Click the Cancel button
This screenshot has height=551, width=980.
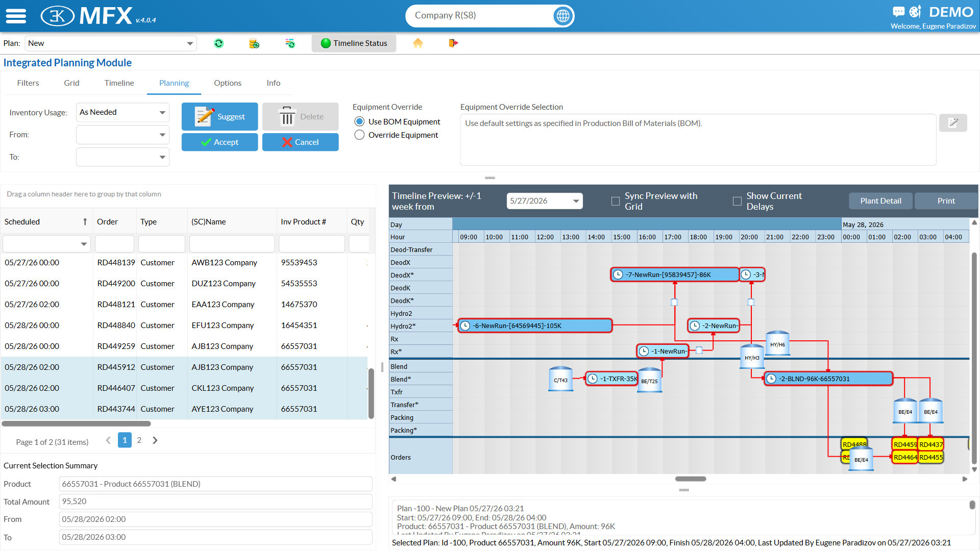(x=301, y=142)
